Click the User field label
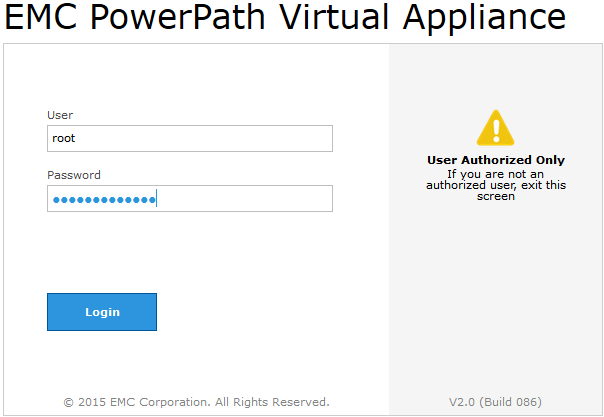The height and width of the screenshot is (417, 604). click(x=60, y=115)
